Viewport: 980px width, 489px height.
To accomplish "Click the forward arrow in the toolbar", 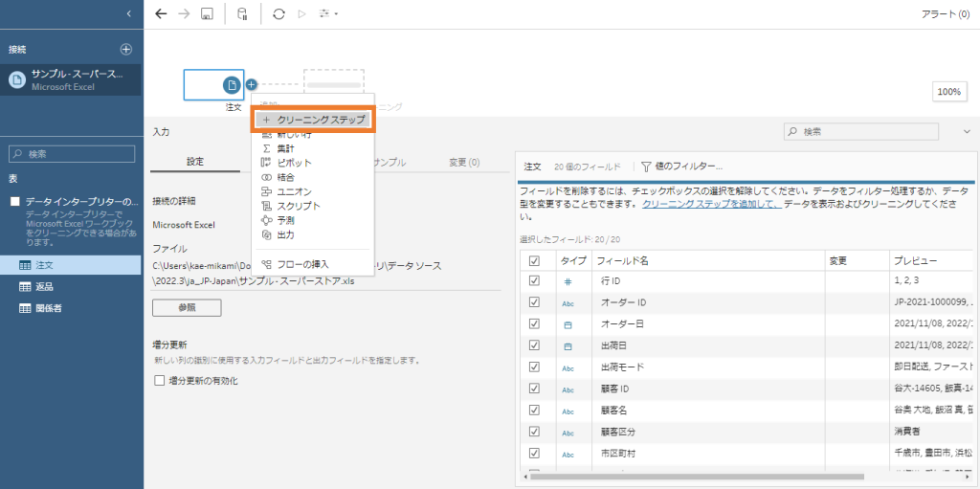I will point(184,13).
